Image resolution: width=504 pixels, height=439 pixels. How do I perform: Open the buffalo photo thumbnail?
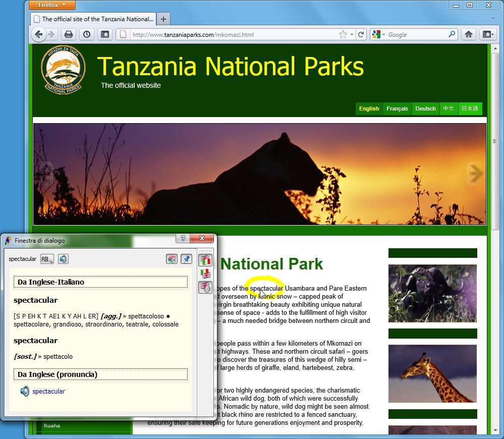pos(432,293)
